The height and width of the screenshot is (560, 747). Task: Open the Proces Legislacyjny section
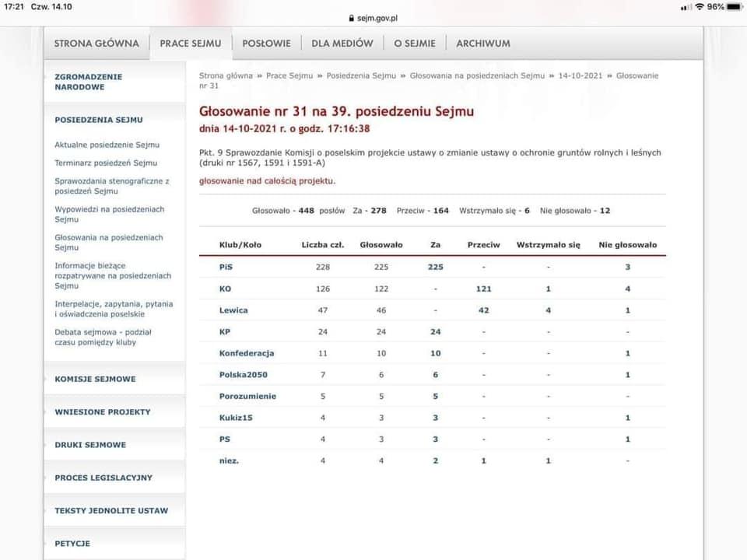coord(103,478)
